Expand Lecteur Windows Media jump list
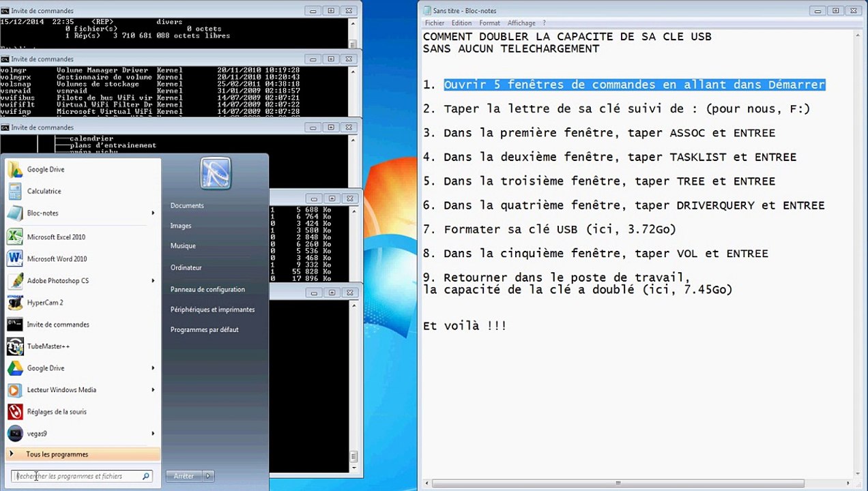The height and width of the screenshot is (491, 868). [153, 390]
